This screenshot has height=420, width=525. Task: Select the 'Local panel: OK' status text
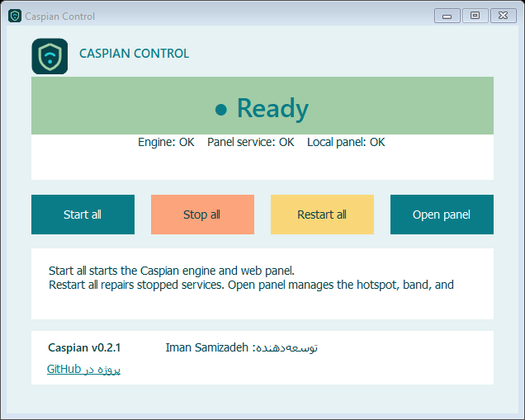pos(346,142)
